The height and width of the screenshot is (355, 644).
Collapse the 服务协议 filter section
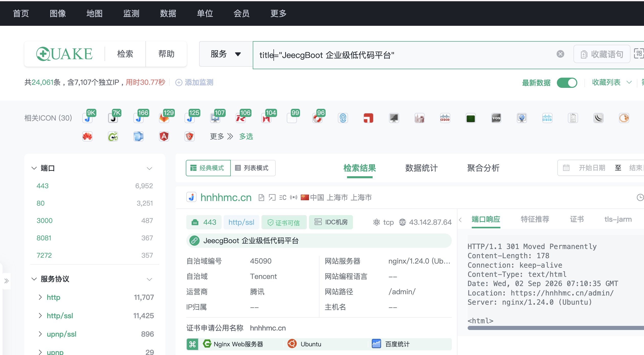[34, 279]
